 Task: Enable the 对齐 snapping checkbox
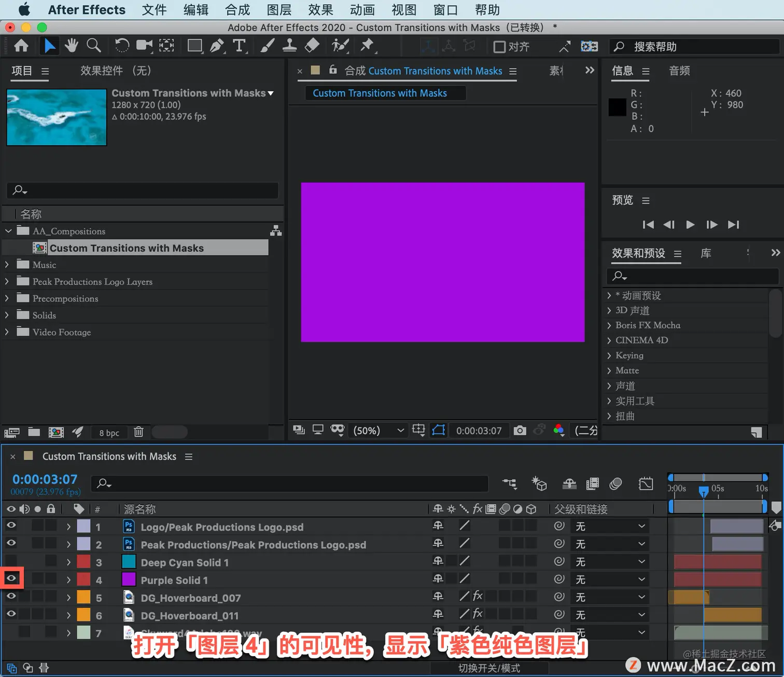coord(499,47)
